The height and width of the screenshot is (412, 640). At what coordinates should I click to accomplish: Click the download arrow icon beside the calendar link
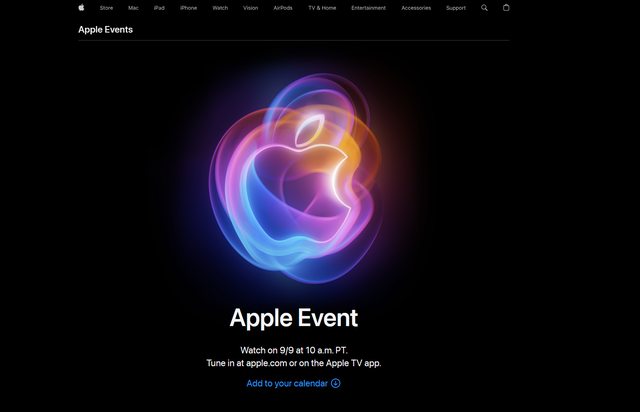tap(336, 383)
